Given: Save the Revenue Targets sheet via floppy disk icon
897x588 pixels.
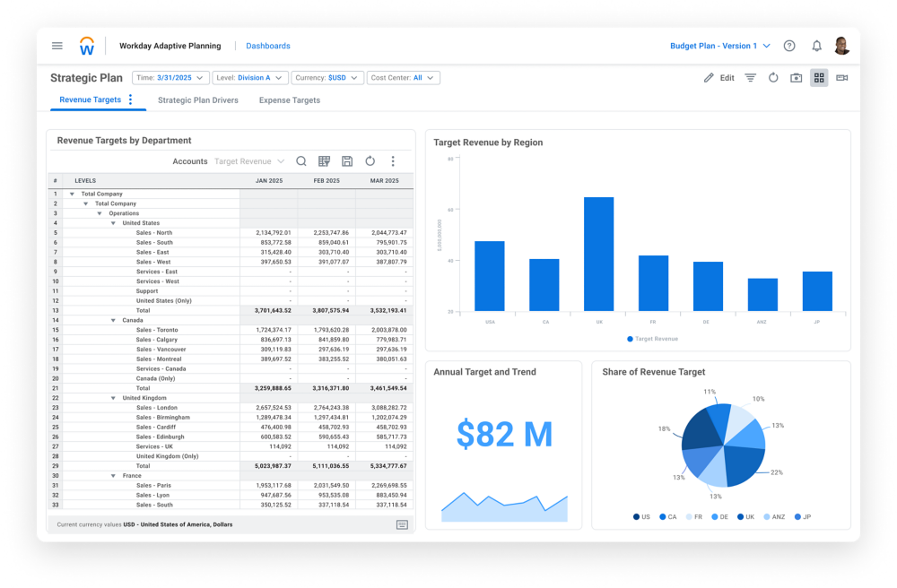Looking at the screenshot, I should [x=349, y=161].
